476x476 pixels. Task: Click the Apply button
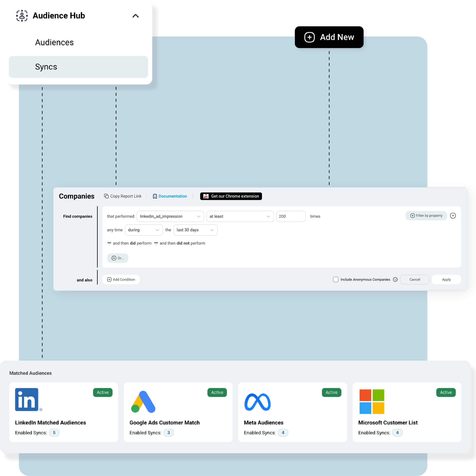pyautogui.click(x=446, y=279)
